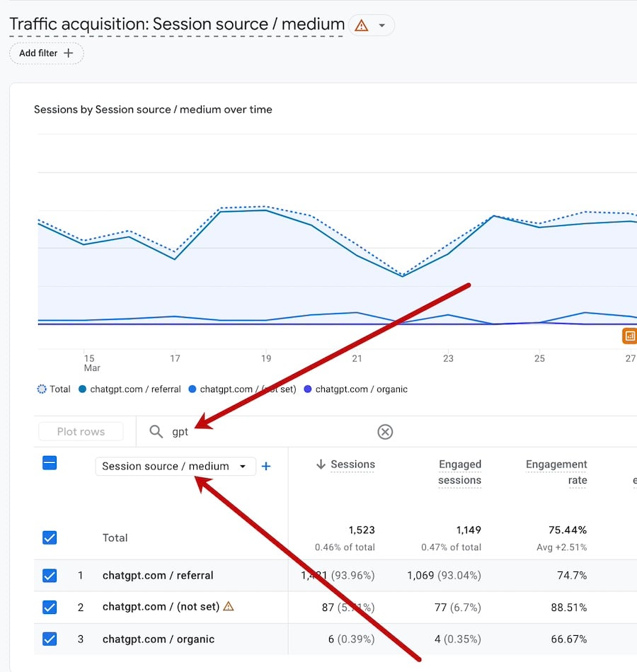The image size is (637, 672).
Task: Click the Plot rows button
Action: coord(81,431)
